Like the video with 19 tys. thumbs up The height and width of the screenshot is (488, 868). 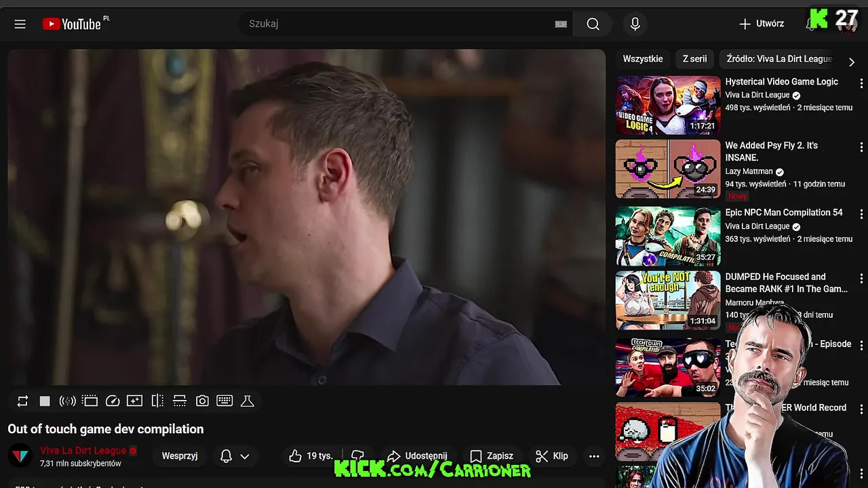pyautogui.click(x=311, y=456)
